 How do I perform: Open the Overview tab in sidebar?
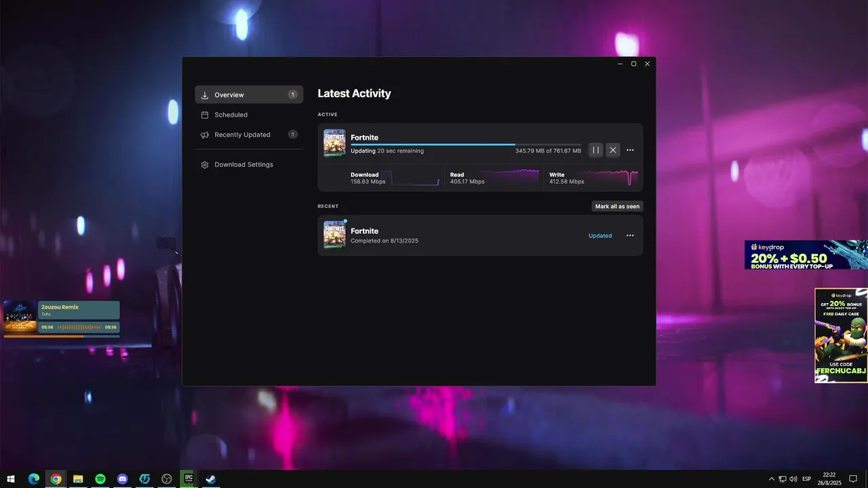249,95
